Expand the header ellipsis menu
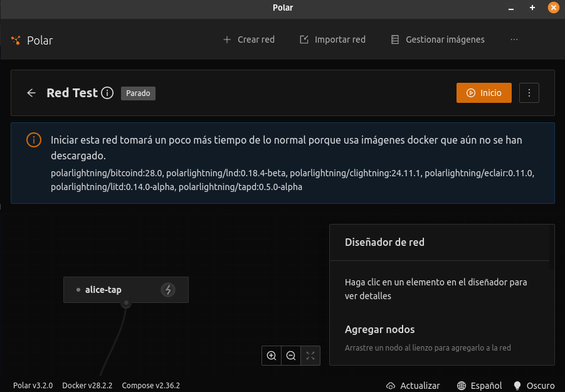 point(514,40)
